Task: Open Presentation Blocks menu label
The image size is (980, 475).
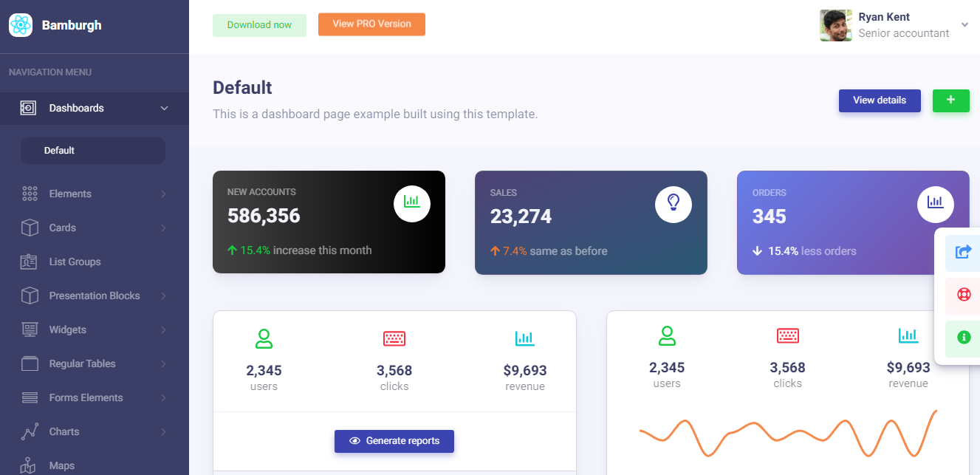Action: 95,295
